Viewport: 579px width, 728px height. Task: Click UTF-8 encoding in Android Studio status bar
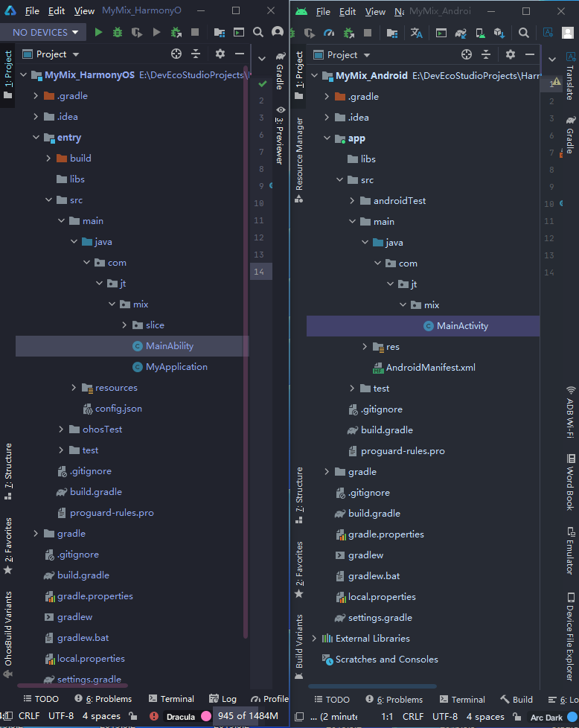coord(445,717)
